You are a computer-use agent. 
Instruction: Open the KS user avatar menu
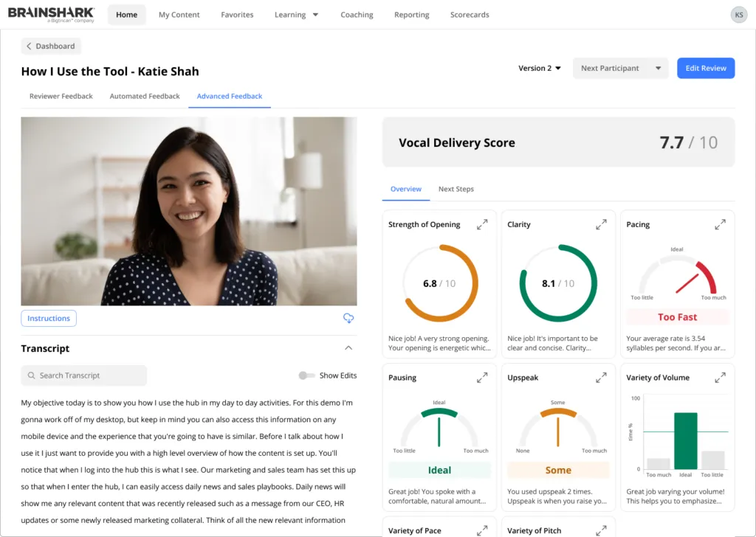click(738, 15)
